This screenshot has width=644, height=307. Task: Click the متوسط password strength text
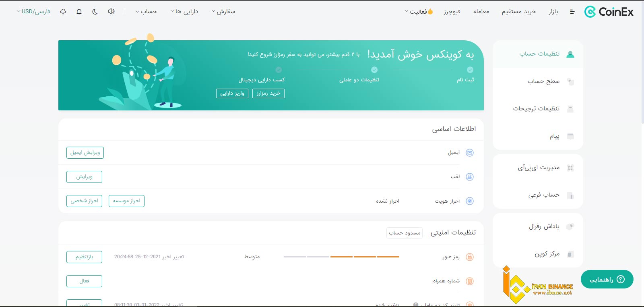click(x=252, y=257)
